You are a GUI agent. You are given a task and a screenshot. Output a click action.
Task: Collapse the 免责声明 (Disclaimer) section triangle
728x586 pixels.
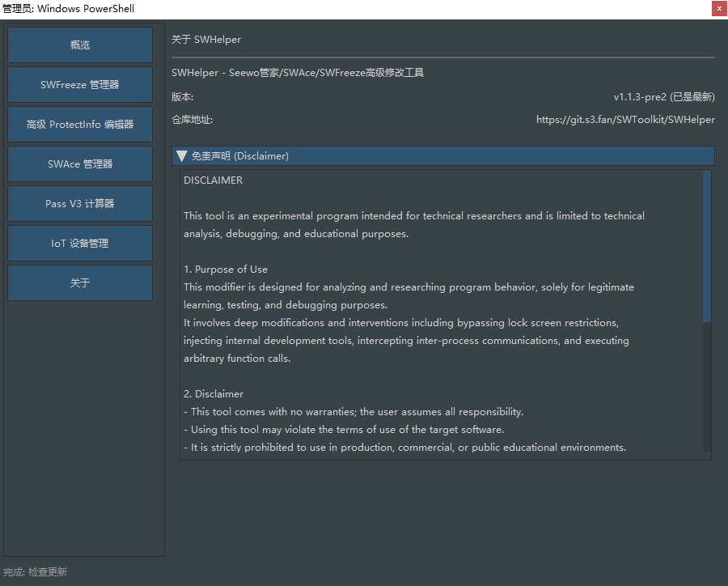181,156
